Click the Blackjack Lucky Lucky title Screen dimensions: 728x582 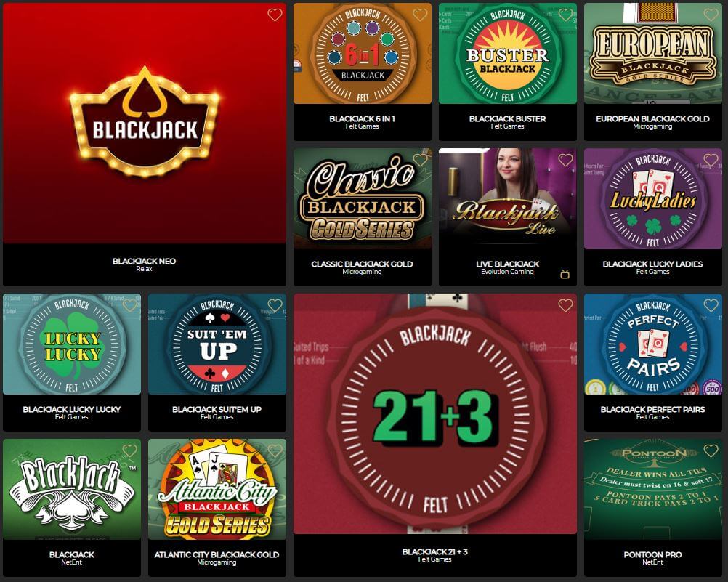(71, 409)
